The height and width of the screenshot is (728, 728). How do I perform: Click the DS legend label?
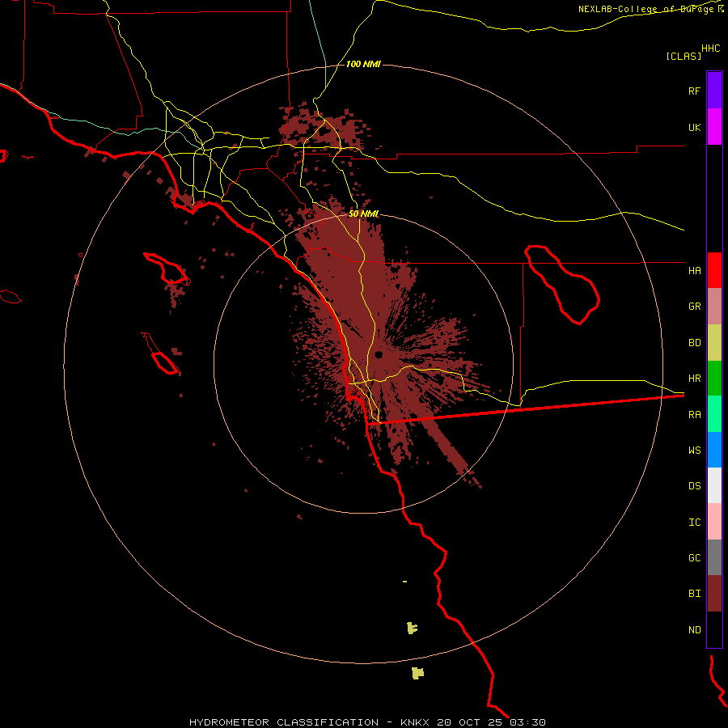[694, 486]
